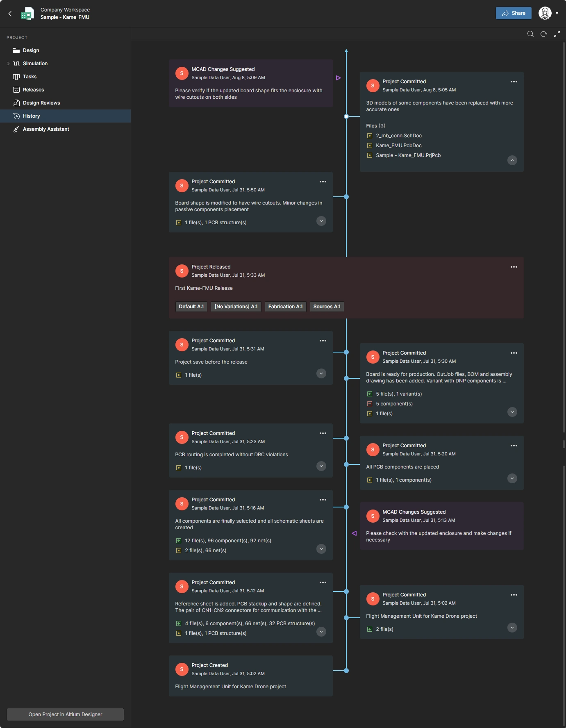Collapse the Aug 8 5:05 AM commit files
The width and height of the screenshot is (566, 728).
click(x=512, y=160)
